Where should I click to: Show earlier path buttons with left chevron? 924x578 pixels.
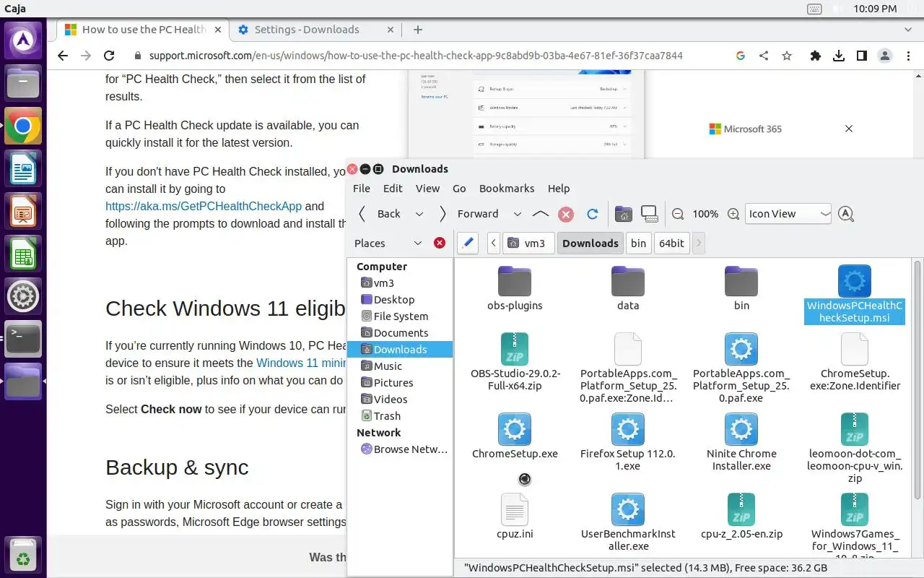[493, 243]
